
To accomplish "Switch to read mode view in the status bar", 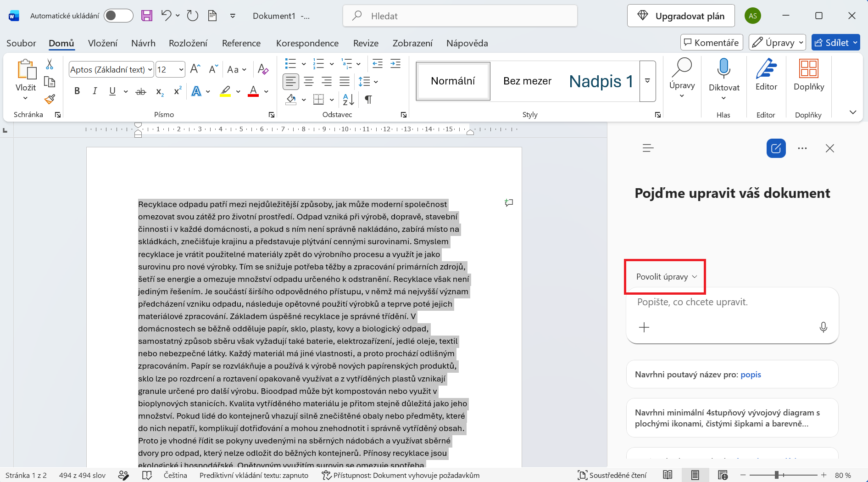I will 668,475.
